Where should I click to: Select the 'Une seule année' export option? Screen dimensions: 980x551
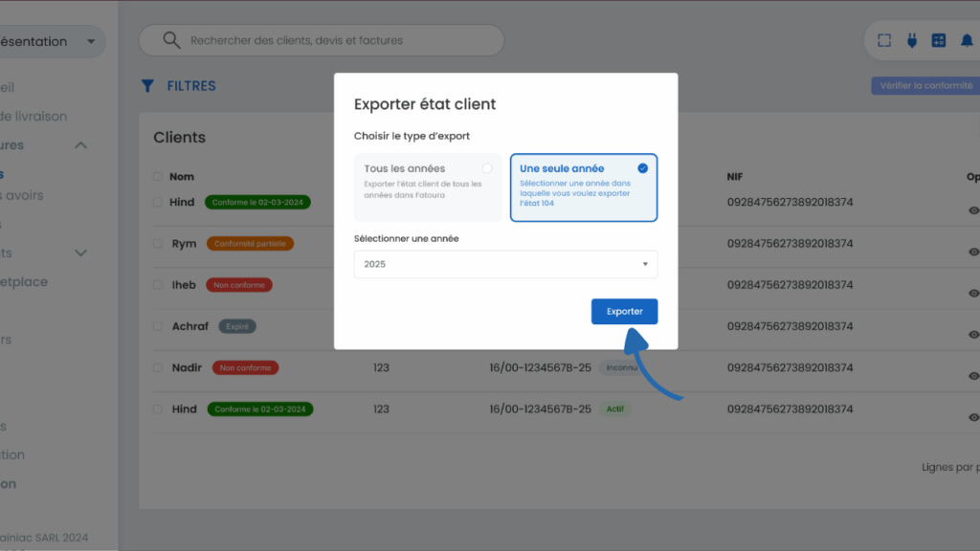pyautogui.click(x=583, y=187)
